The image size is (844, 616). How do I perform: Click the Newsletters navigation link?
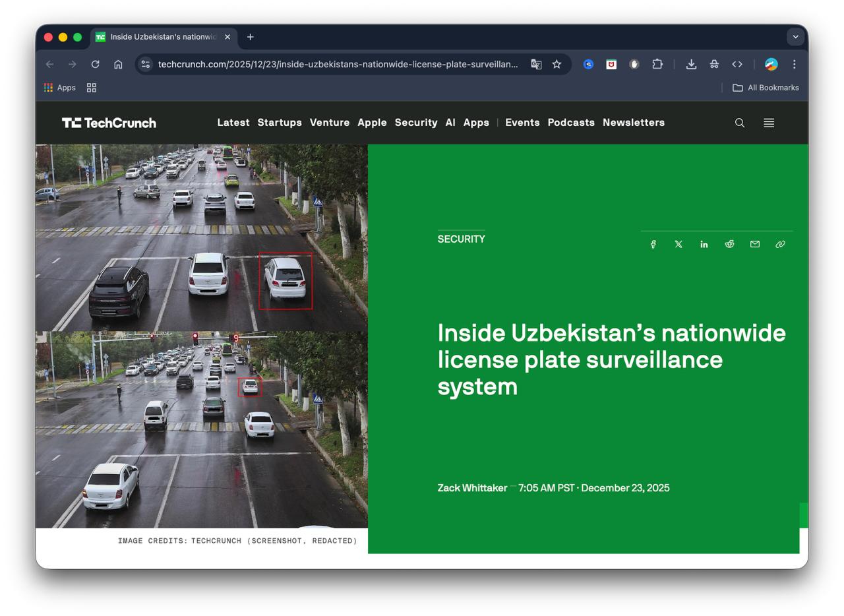coord(633,123)
